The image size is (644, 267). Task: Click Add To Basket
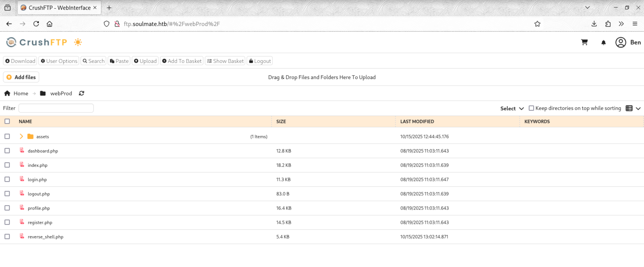(x=182, y=61)
